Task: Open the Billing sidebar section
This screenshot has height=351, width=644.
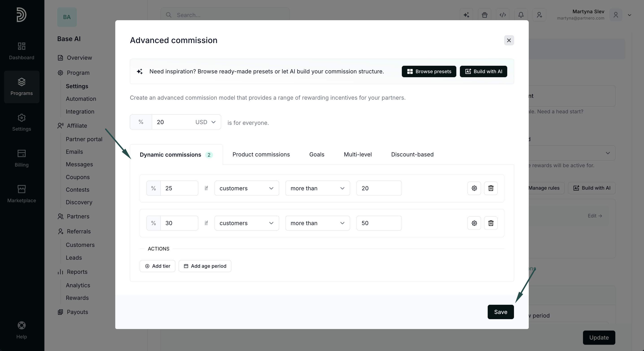Action: tap(22, 158)
